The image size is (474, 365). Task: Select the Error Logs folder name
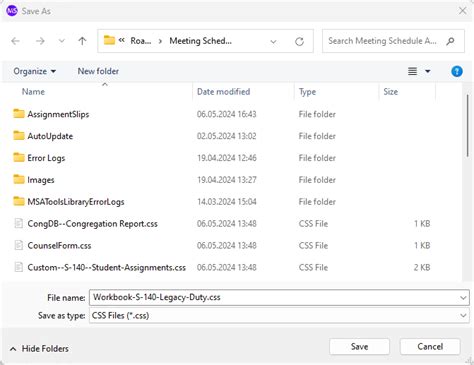[x=46, y=158]
